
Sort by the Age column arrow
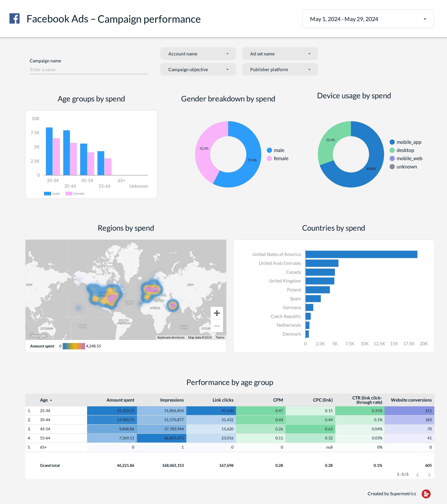51,400
